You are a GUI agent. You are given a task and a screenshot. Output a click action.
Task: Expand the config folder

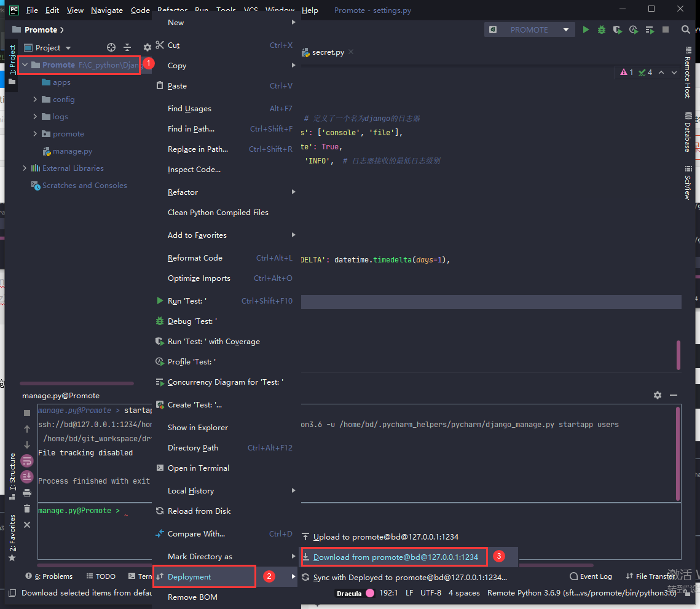pyautogui.click(x=35, y=99)
